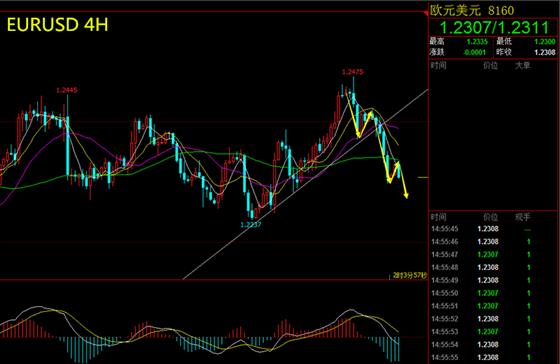
Task: Select the last tick row 14:55:55
Action: pyautogui.click(x=493, y=357)
